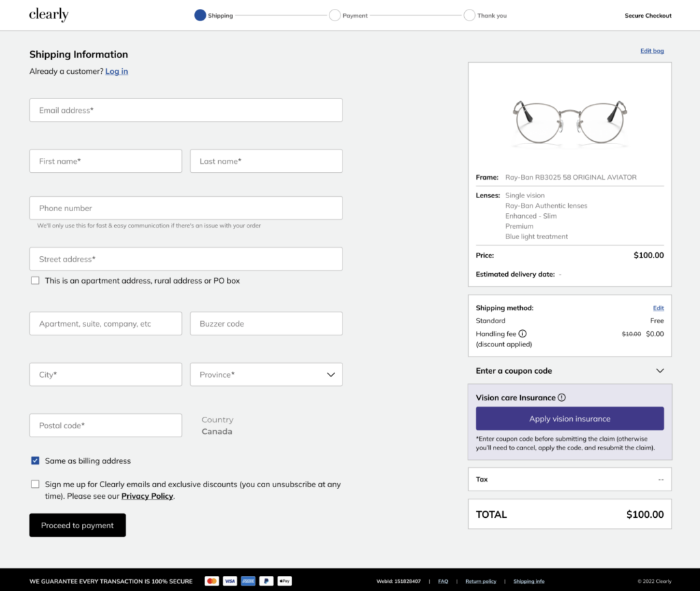Viewport: 700px width, 591px height.
Task: Open the Privacy Policy link
Action: tap(148, 496)
